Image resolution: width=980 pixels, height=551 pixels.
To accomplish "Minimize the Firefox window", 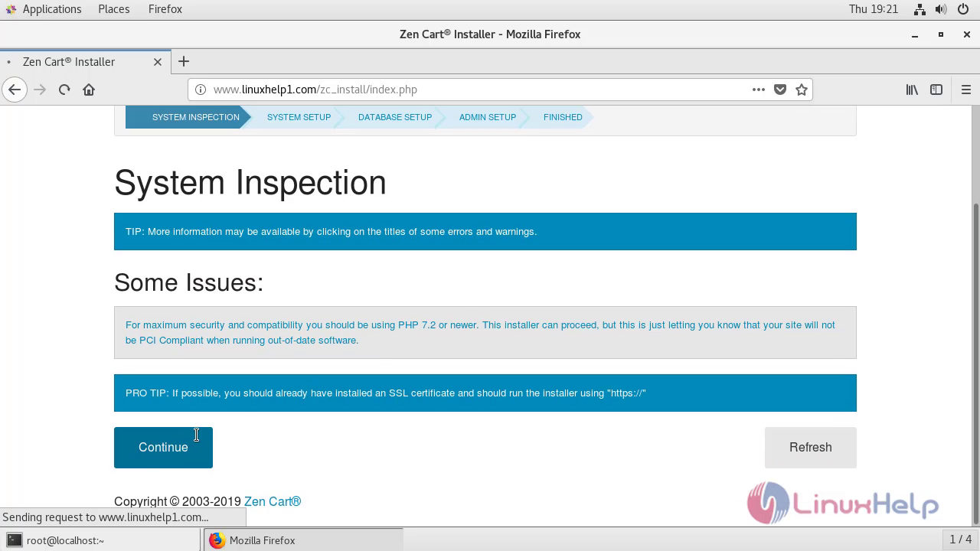I will coord(914,34).
